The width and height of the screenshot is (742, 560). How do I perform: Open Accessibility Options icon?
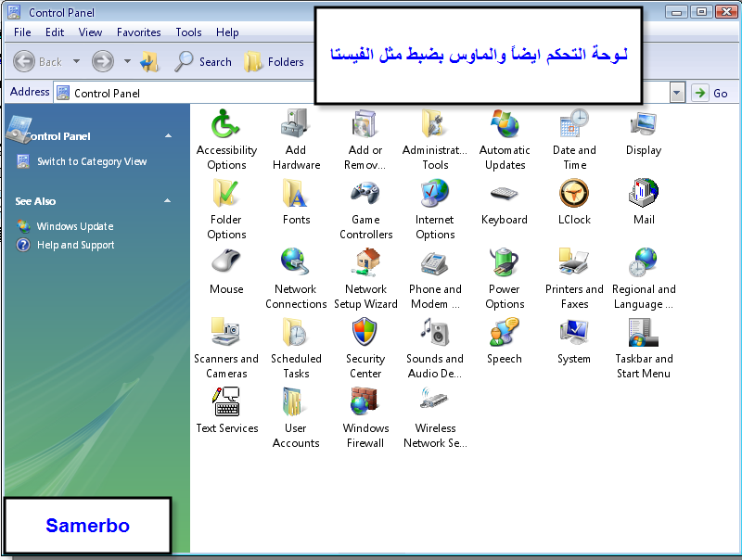[226, 124]
